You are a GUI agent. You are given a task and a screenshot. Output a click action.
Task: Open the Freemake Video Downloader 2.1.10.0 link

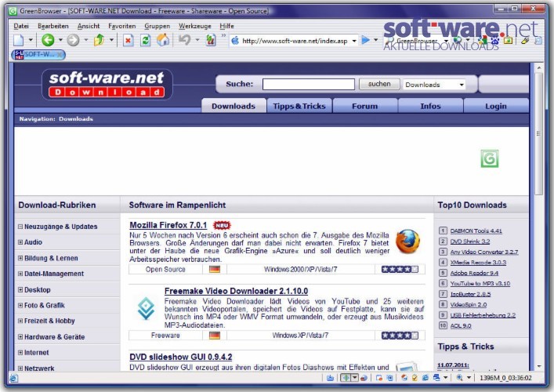pos(236,291)
